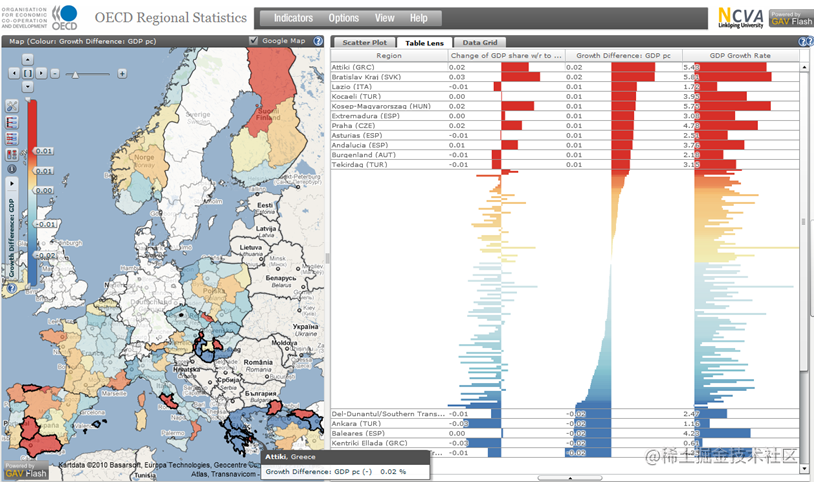Sort by the GDP Growth Rate column header
This screenshot has width=814, height=482.
[740, 56]
